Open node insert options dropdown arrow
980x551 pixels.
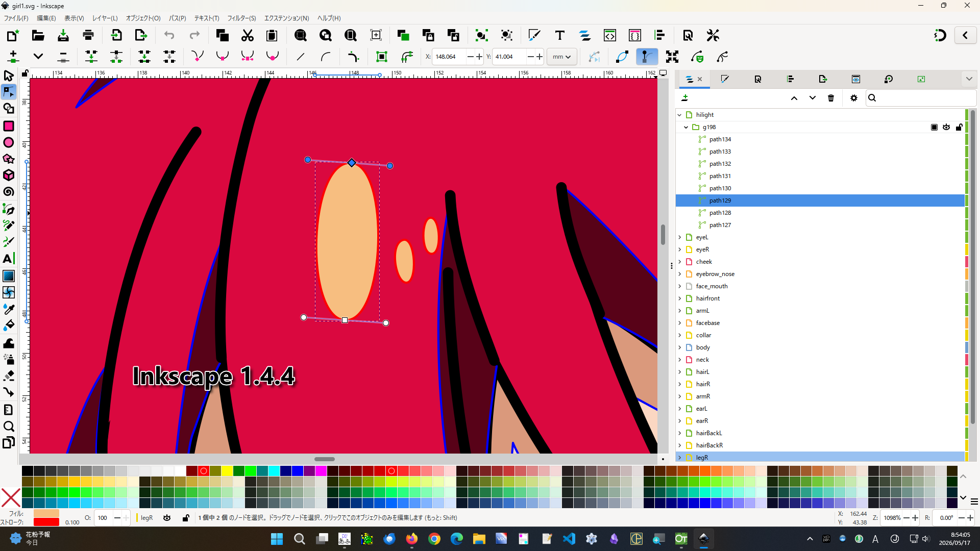tap(38, 57)
